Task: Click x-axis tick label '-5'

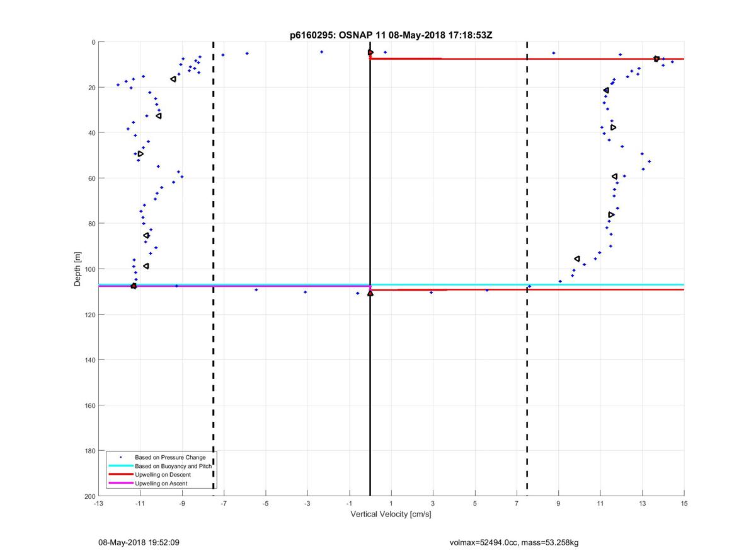Action: tap(265, 504)
